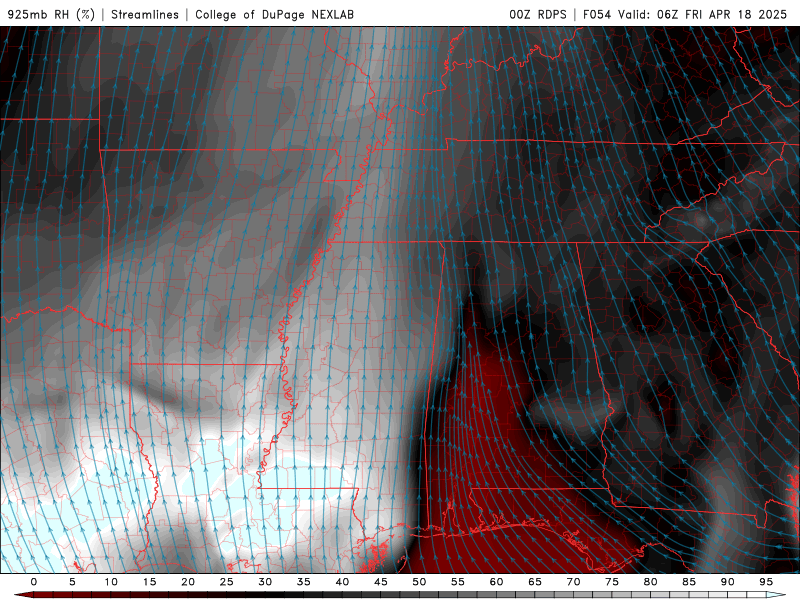Image resolution: width=800 pixels, height=600 pixels.
Task: Select the color scale label "20"
Action: 188,582
